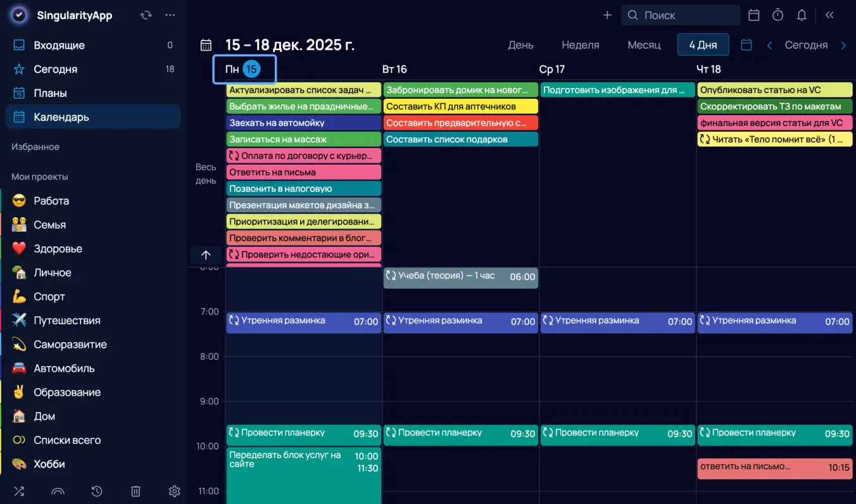Click the stopwatch timer icon in top bar
Viewport: 856px width, 504px height.
[x=777, y=15]
